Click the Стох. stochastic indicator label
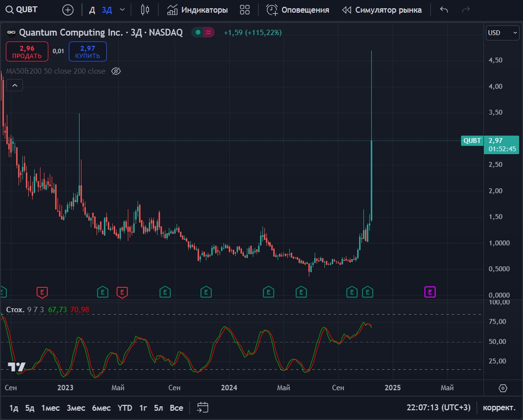The image size is (523, 420). [15, 310]
